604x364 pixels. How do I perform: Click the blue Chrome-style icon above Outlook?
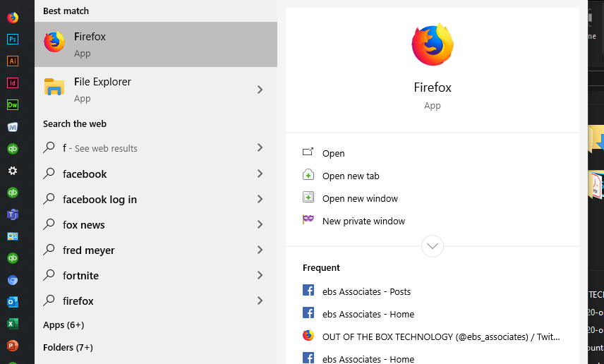tap(13, 280)
